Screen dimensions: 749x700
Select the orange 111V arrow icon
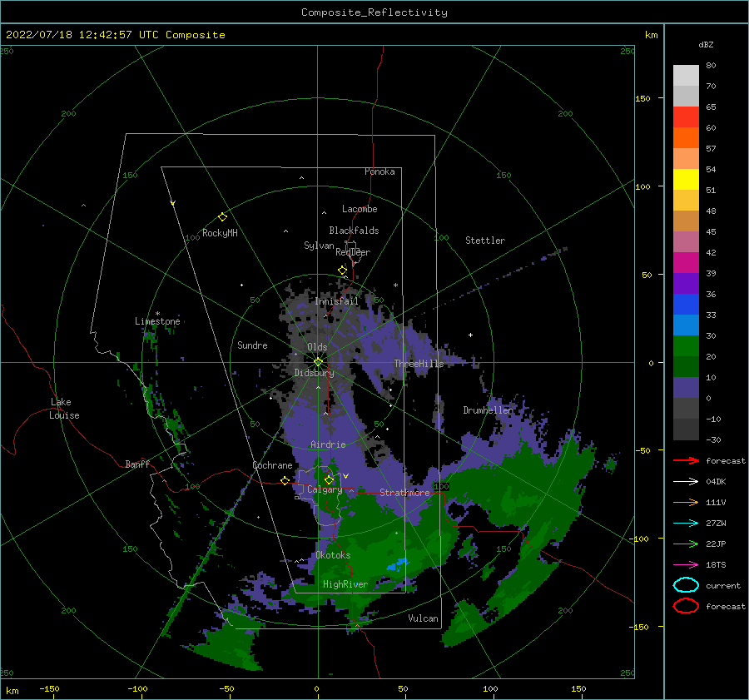pyautogui.click(x=686, y=502)
